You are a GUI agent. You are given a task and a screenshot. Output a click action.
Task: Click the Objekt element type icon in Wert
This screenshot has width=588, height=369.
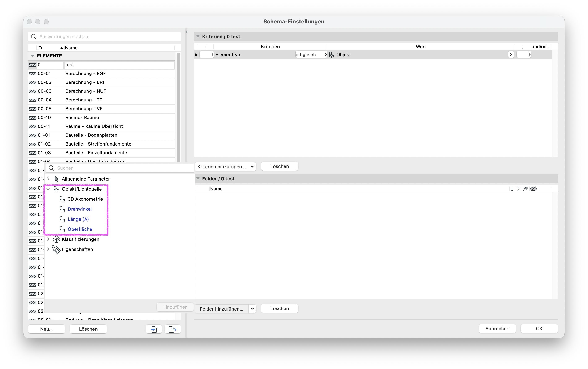tap(331, 55)
